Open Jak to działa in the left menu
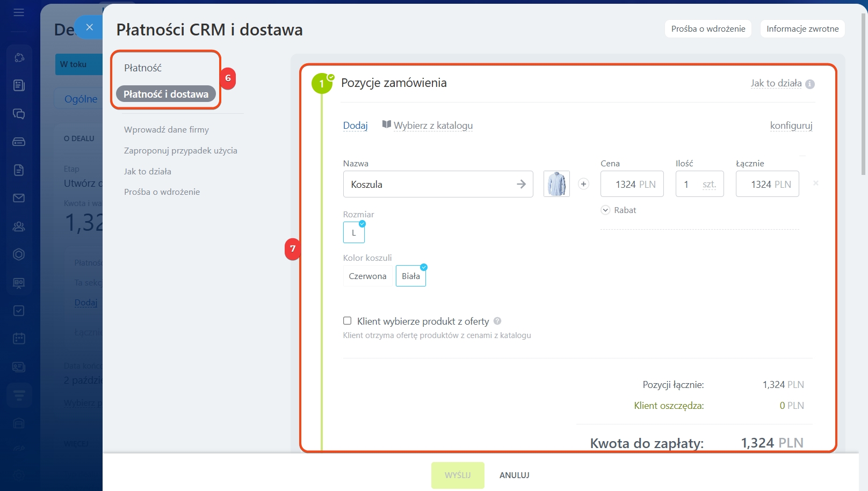This screenshot has height=491, width=868. (148, 171)
